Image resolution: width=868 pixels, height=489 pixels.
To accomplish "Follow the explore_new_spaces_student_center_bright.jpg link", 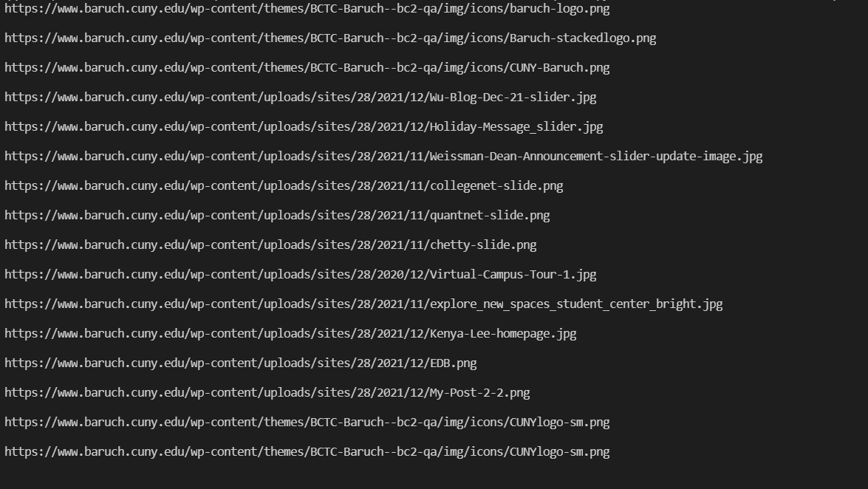I will (363, 304).
